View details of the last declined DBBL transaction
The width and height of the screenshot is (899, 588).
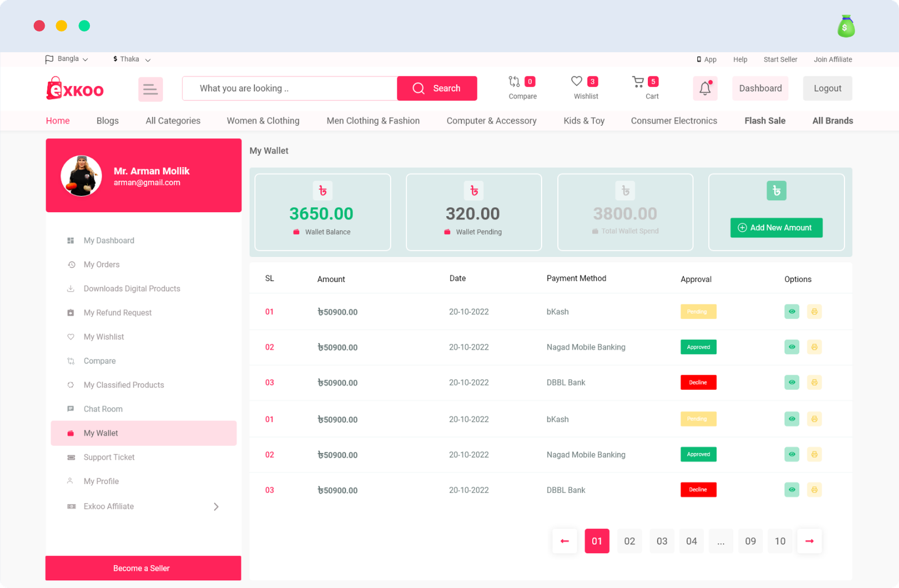tap(792, 490)
